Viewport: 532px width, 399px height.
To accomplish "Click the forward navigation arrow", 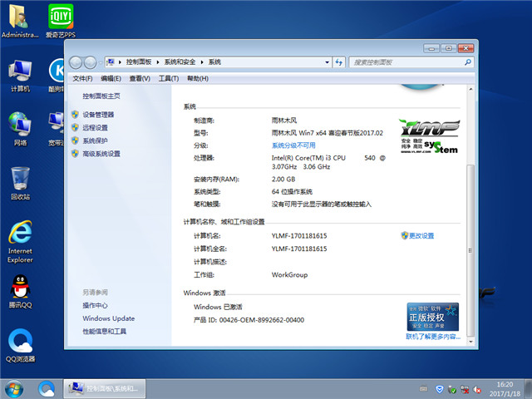I will point(90,62).
